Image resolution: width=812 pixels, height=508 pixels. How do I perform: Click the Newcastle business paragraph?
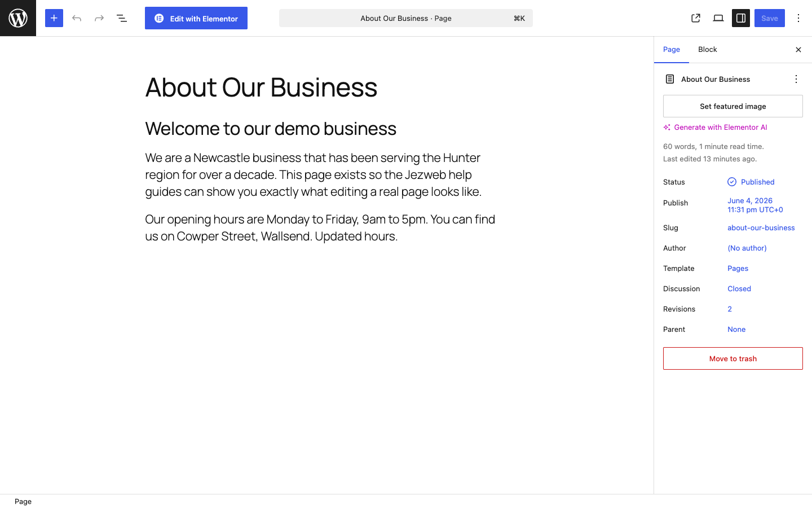[x=320, y=174]
